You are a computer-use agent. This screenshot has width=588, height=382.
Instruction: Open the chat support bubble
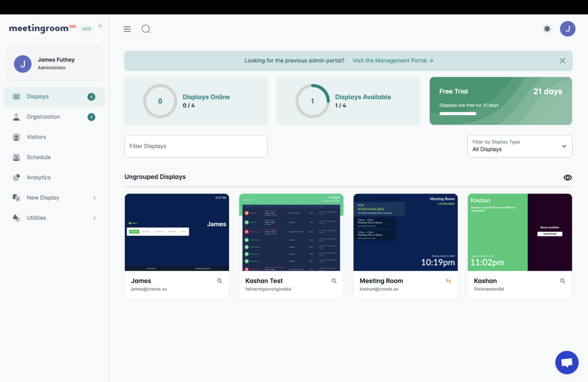click(566, 363)
